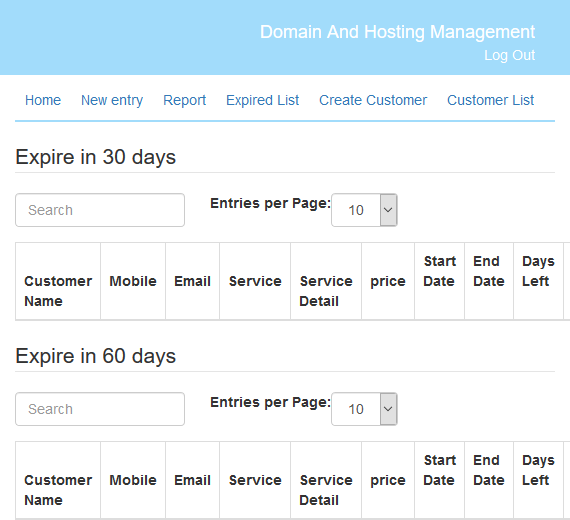Expand Entries per Page dropdown for 30 days

364,210
